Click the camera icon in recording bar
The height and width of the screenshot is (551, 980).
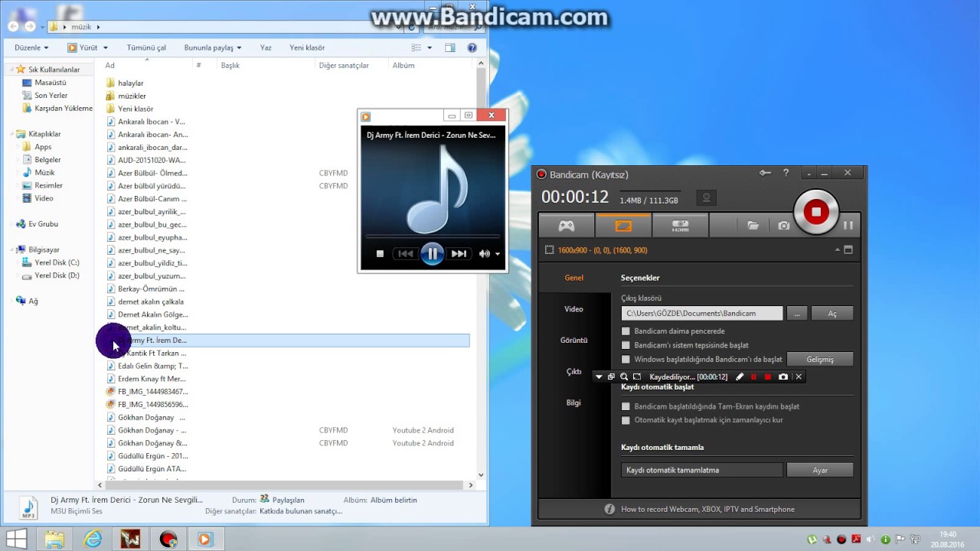pyautogui.click(x=783, y=377)
